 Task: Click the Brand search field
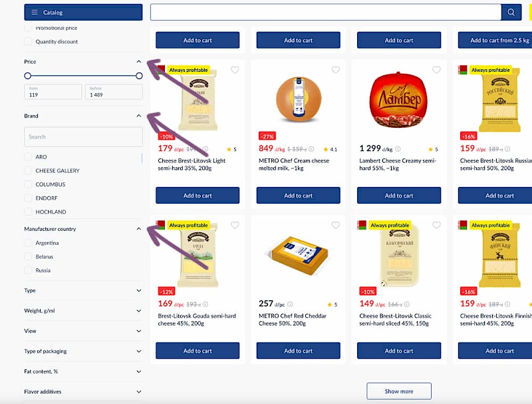tap(83, 136)
